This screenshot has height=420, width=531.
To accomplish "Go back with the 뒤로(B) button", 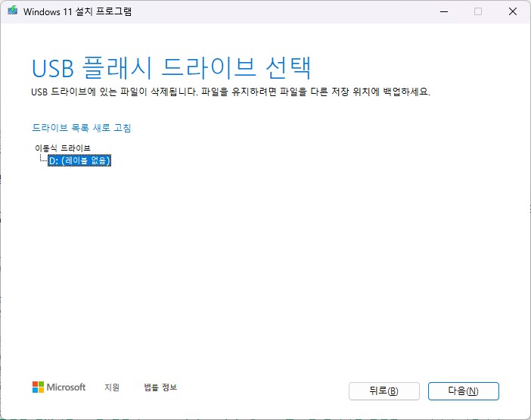I will 384,391.
